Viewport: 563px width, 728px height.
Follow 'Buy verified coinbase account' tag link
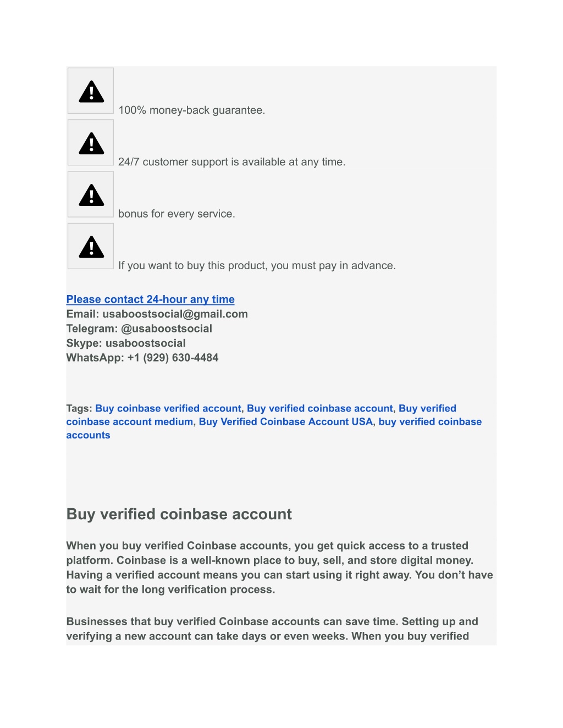(x=320, y=408)
